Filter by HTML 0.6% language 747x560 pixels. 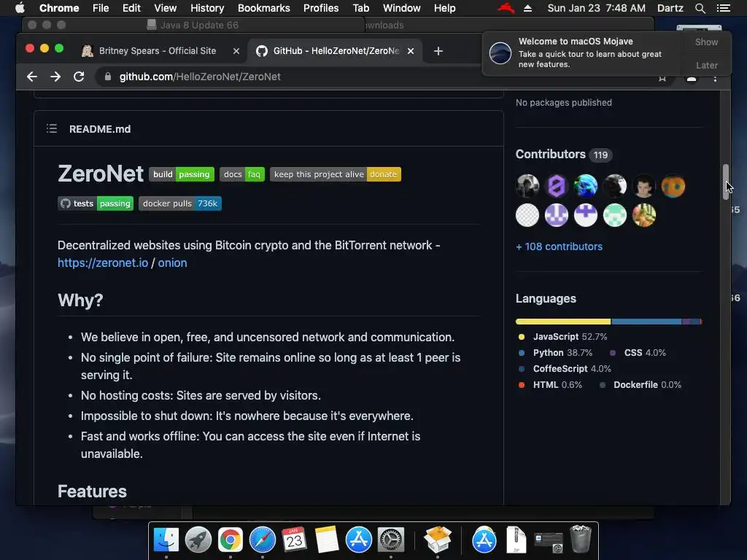click(x=550, y=385)
